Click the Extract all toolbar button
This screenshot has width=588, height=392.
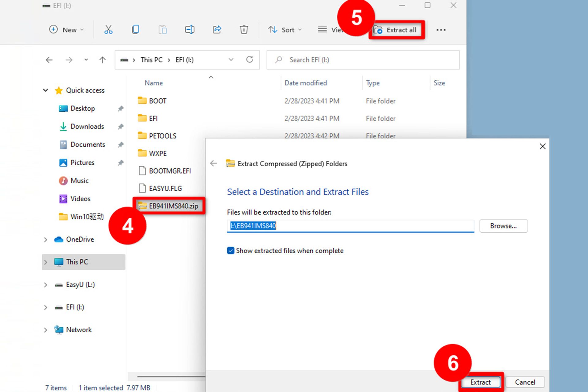pyautogui.click(x=396, y=30)
